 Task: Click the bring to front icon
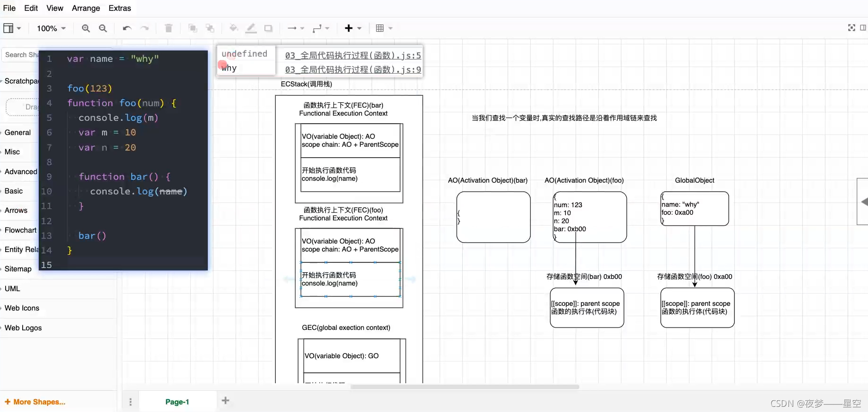point(193,28)
